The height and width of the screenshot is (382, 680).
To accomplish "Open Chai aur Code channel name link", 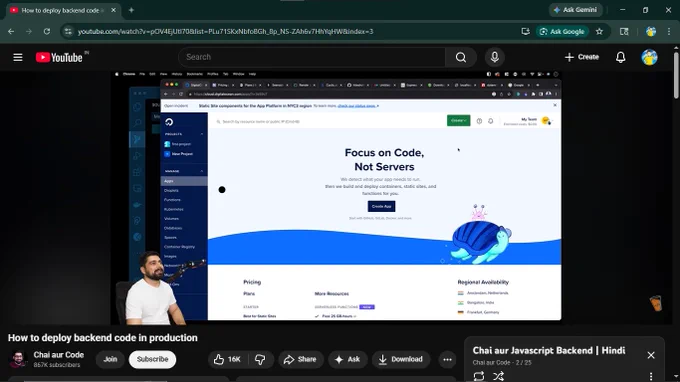I will (x=59, y=355).
